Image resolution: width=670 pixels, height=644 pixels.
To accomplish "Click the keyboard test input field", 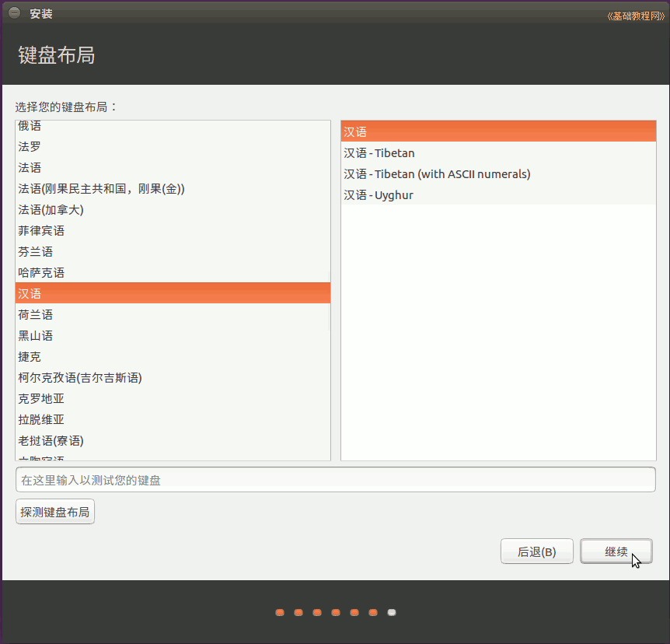I will click(334, 479).
